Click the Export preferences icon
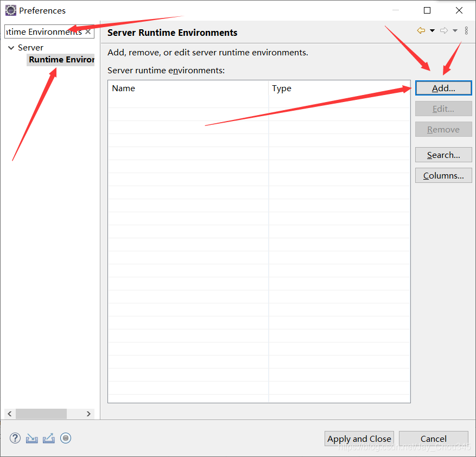This screenshot has height=457, width=476. 48,438
